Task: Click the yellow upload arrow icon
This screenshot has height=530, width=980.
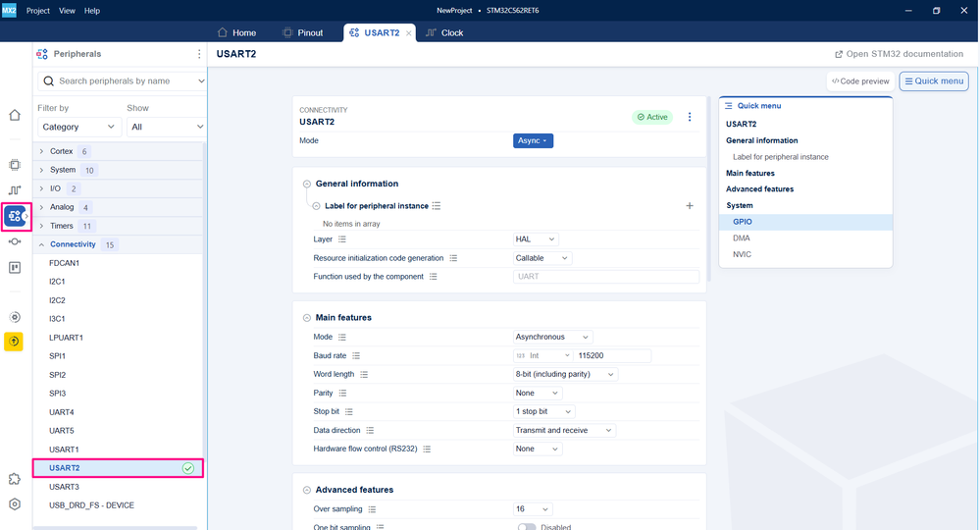Action: click(x=14, y=342)
